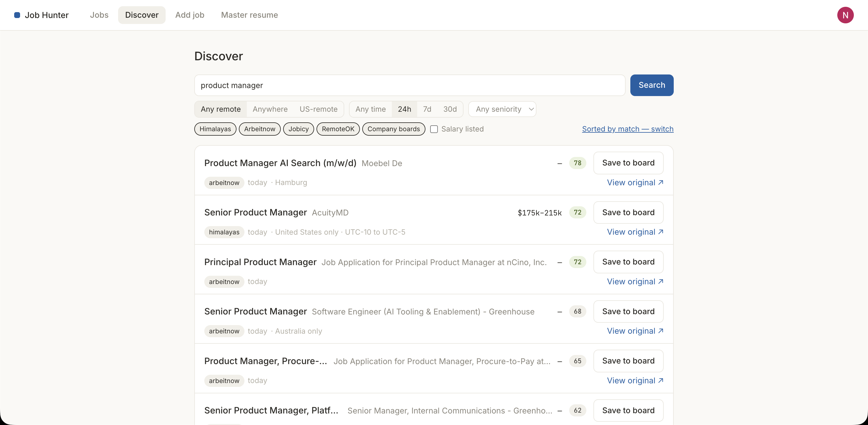Click Product Manager AI Search (m/w/d) title
Image resolution: width=868 pixels, height=425 pixels.
pos(280,163)
